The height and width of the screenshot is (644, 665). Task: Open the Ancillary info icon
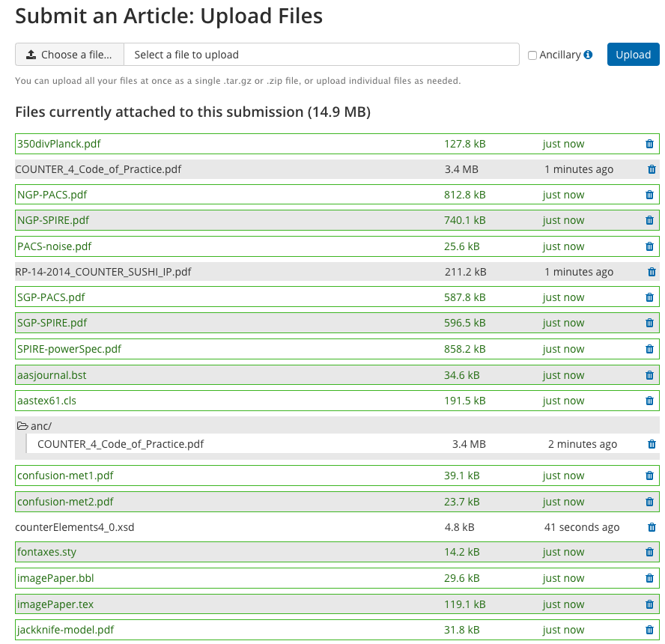point(588,55)
